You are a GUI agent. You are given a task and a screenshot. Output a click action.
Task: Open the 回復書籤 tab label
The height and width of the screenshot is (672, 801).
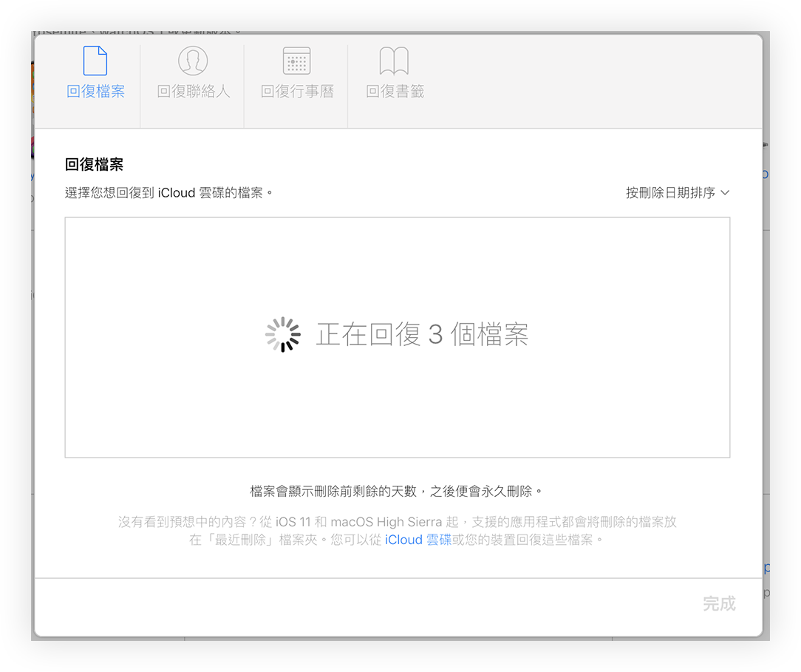(x=395, y=92)
